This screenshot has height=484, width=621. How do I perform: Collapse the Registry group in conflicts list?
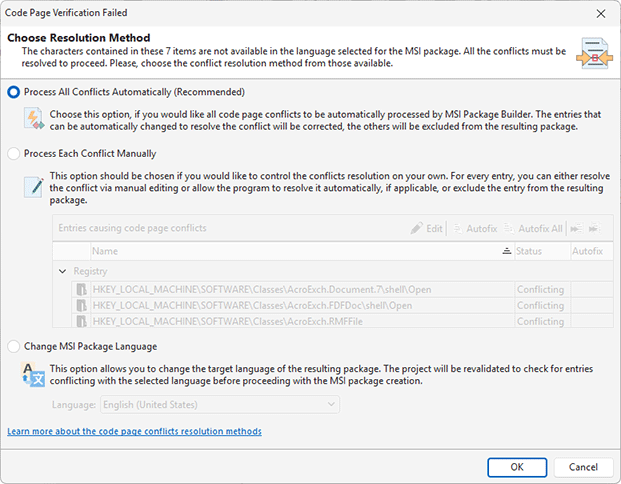point(63,271)
